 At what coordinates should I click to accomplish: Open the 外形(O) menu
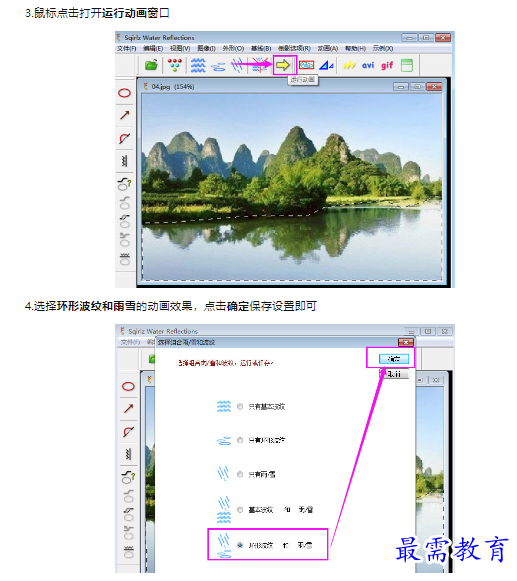[233, 49]
